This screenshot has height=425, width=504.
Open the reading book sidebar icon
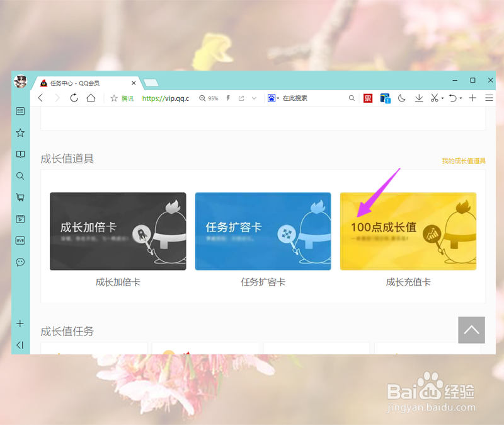point(20,154)
